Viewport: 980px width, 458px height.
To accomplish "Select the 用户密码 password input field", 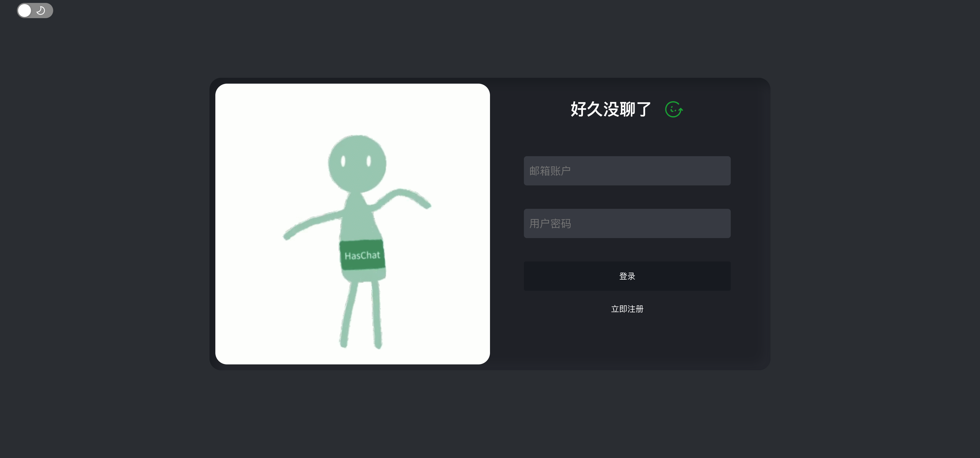I will coord(627,223).
